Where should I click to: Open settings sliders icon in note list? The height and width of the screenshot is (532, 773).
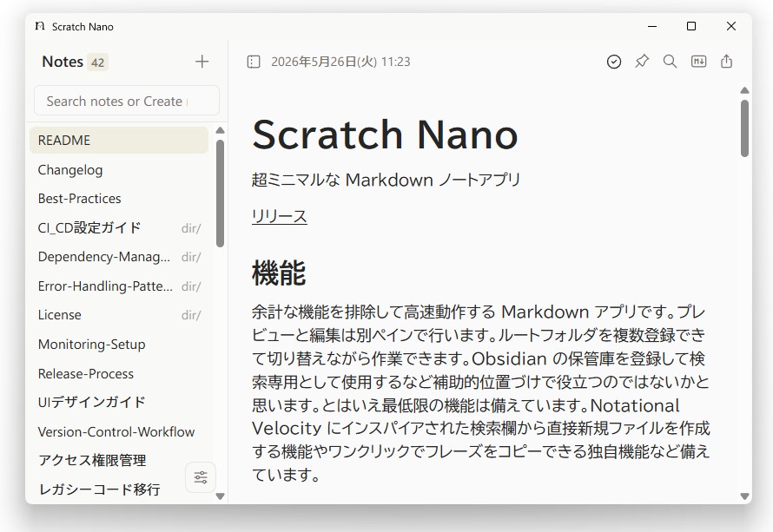tap(201, 476)
